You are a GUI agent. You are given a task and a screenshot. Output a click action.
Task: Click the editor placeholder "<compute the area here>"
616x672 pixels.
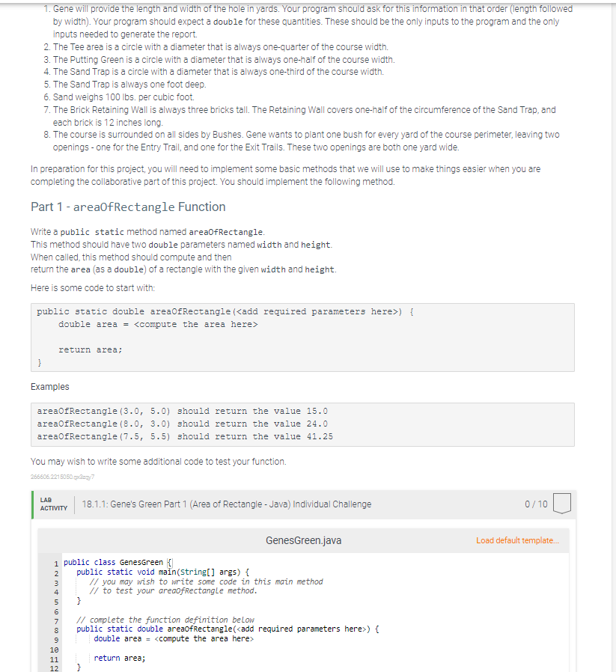(204, 638)
